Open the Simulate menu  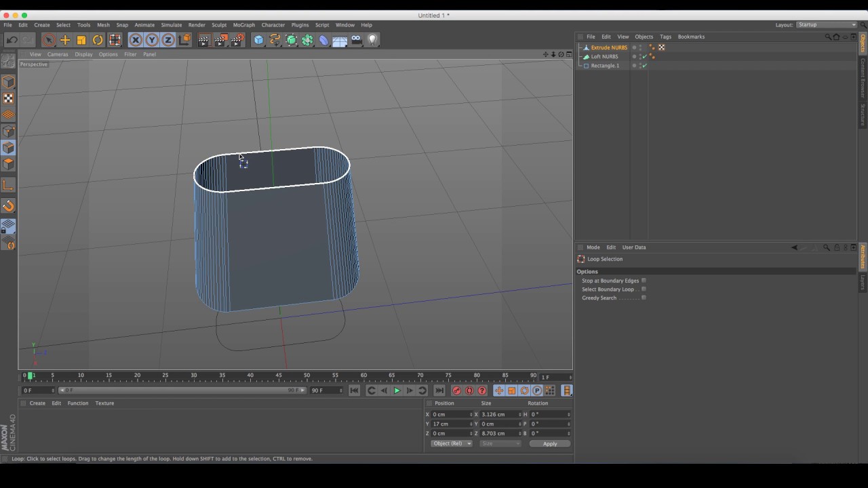pyautogui.click(x=171, y=25)
